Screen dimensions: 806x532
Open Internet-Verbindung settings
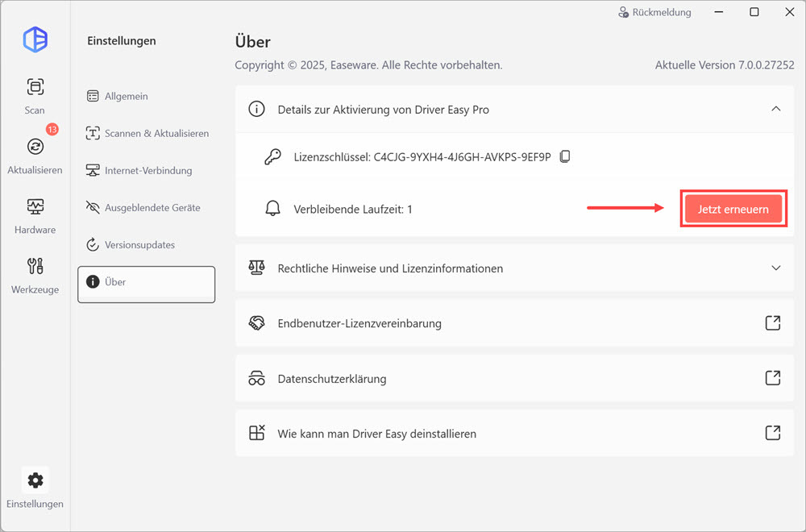(x=147, y=170)
